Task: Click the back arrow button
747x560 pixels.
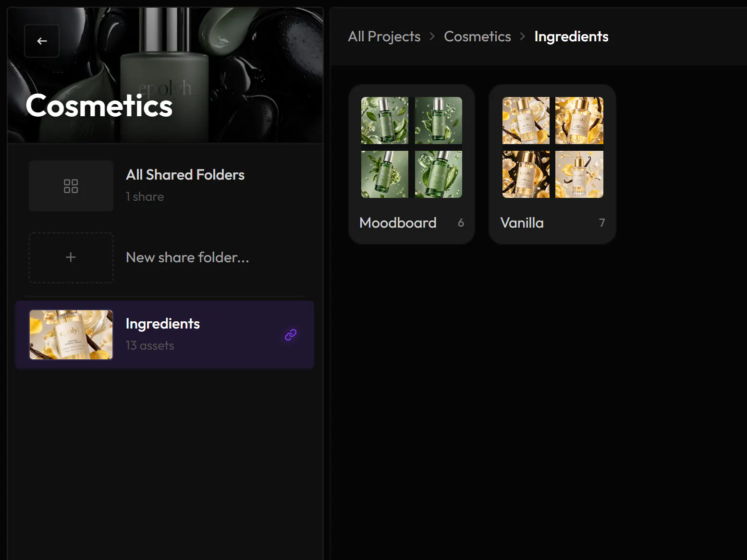Action: pos(42,41)
